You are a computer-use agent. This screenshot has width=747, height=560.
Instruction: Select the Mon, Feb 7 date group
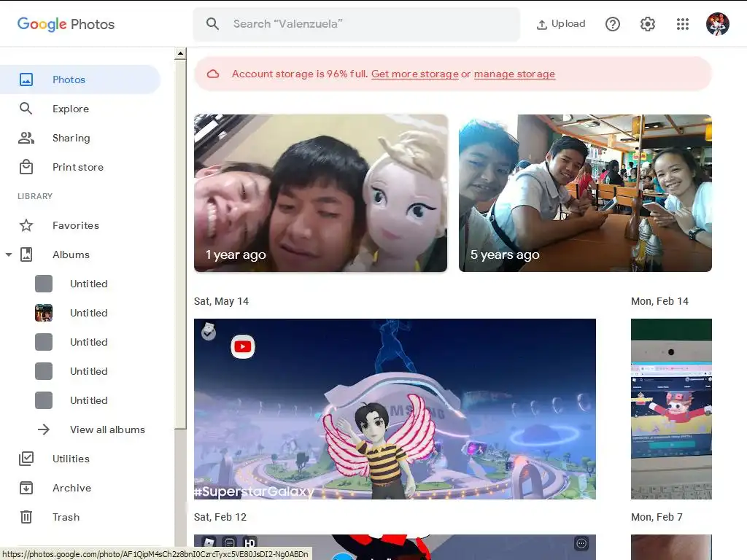click(657, 517)
